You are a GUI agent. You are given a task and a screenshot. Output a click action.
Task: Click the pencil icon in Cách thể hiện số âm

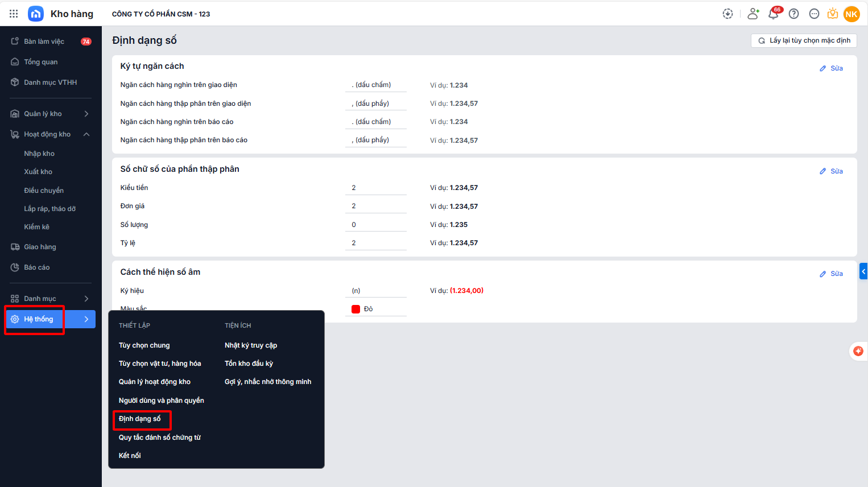822,274
